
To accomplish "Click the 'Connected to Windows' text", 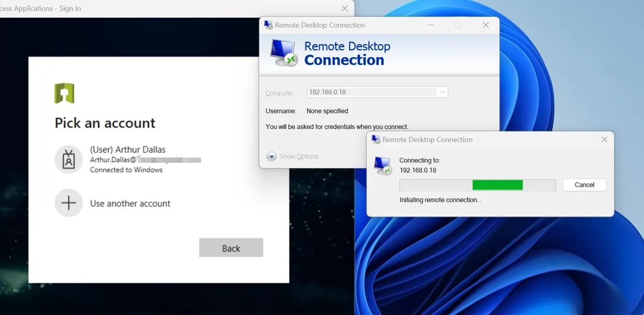I will click(x=126, y=170).
